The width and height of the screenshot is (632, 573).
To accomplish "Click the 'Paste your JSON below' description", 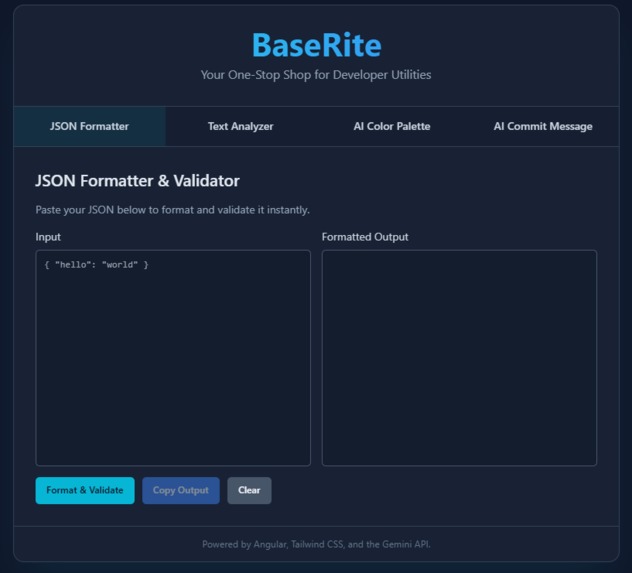I will tap(173, 210).
